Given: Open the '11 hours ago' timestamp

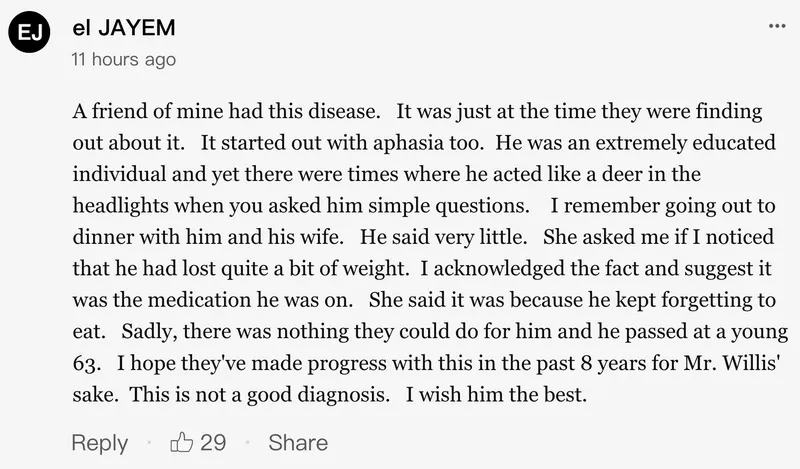Looking at the screenshot, I should pos(123,60).
